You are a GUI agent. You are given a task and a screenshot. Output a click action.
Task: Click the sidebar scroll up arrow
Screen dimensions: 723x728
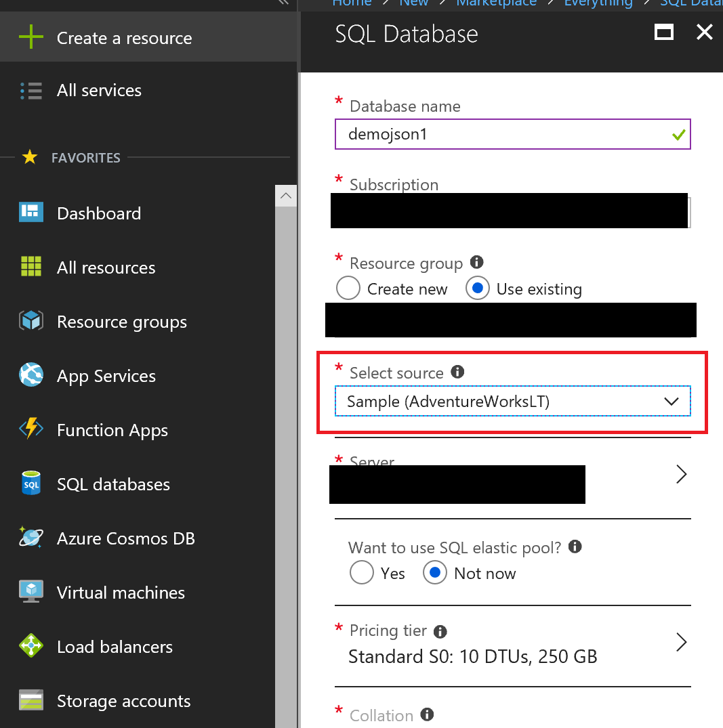pos(286,196)
